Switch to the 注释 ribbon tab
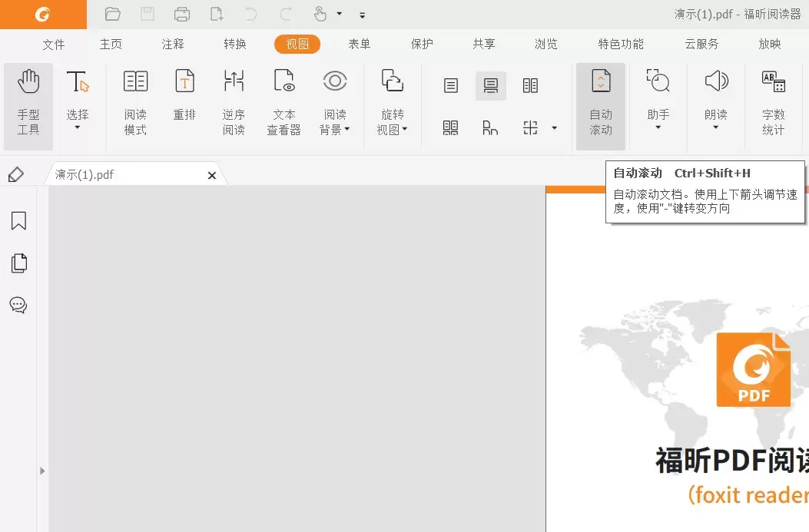The width and height of the screenshot is (809, 532). tap(173, 44)
